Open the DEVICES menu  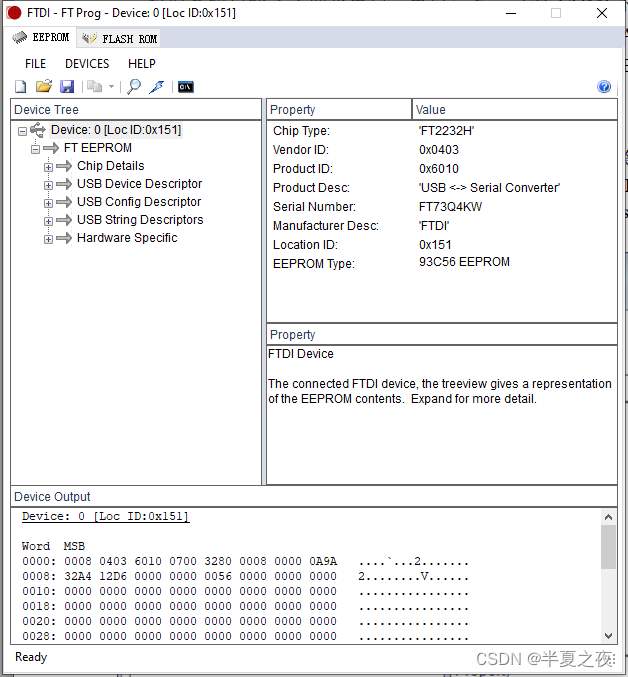click(x=87, y=63)
